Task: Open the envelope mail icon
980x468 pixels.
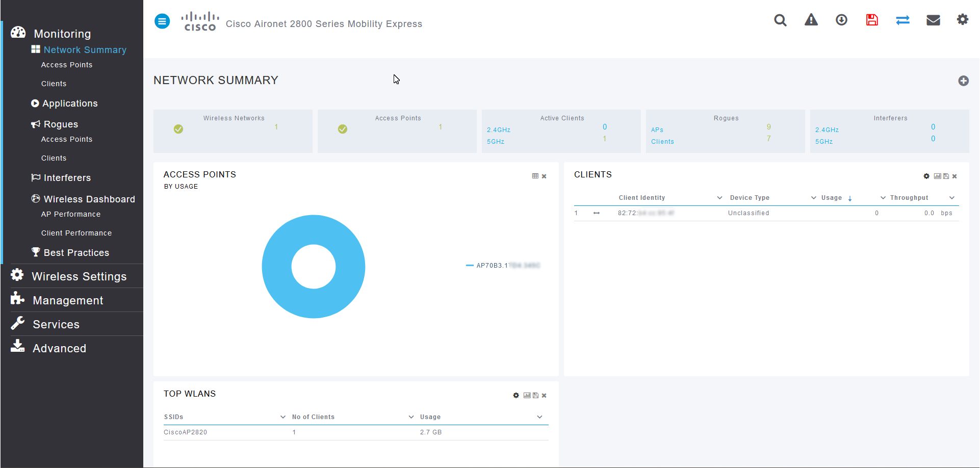Action: pos(933,20)
